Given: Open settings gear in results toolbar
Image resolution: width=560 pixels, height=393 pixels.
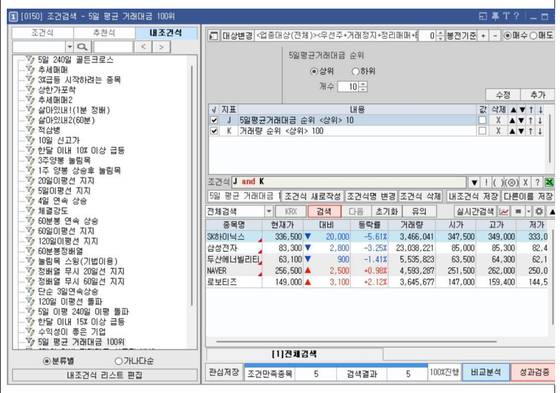Looking at the screenshot, I should tap(539, 212).
